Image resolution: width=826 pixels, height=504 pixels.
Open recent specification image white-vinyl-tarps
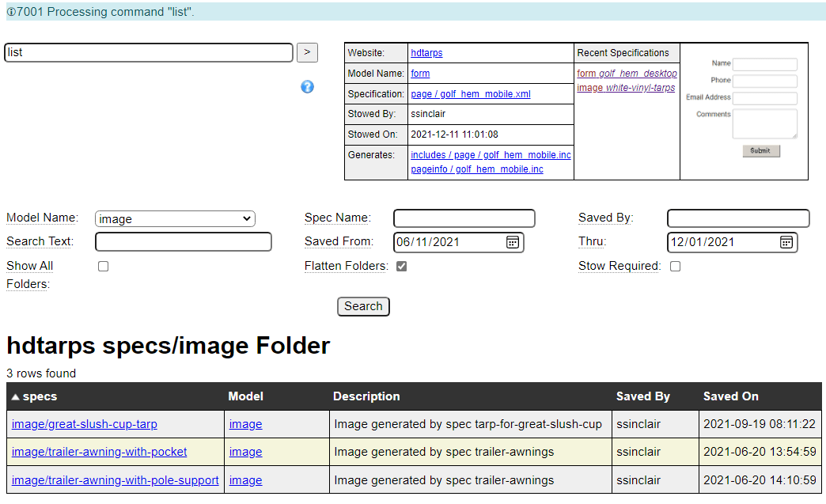coord(626,88)
